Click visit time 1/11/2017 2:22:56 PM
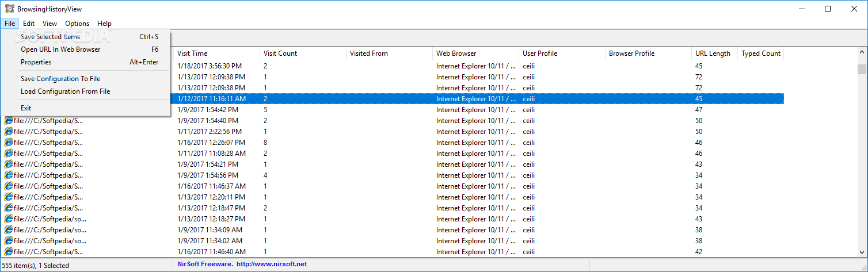 pyautogui.click(x=210, y=132)
